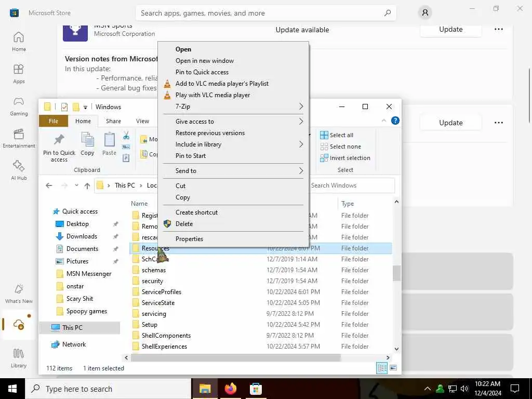
Task: Click the Name column header
Action: pos(139,204)
